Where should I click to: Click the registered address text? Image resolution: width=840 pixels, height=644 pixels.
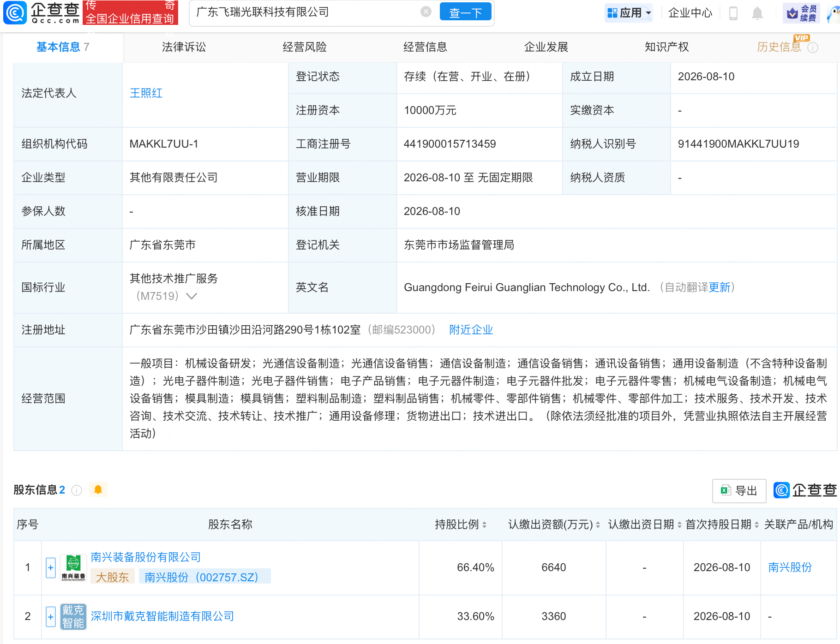(x=245, y=330)
